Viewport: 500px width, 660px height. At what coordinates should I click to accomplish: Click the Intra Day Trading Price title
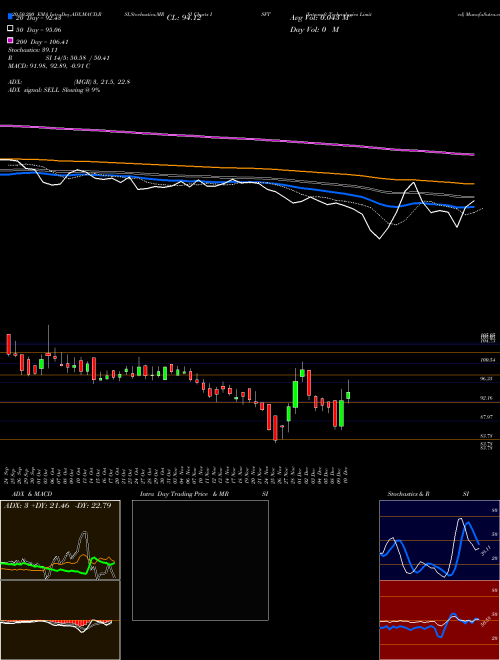204,494
